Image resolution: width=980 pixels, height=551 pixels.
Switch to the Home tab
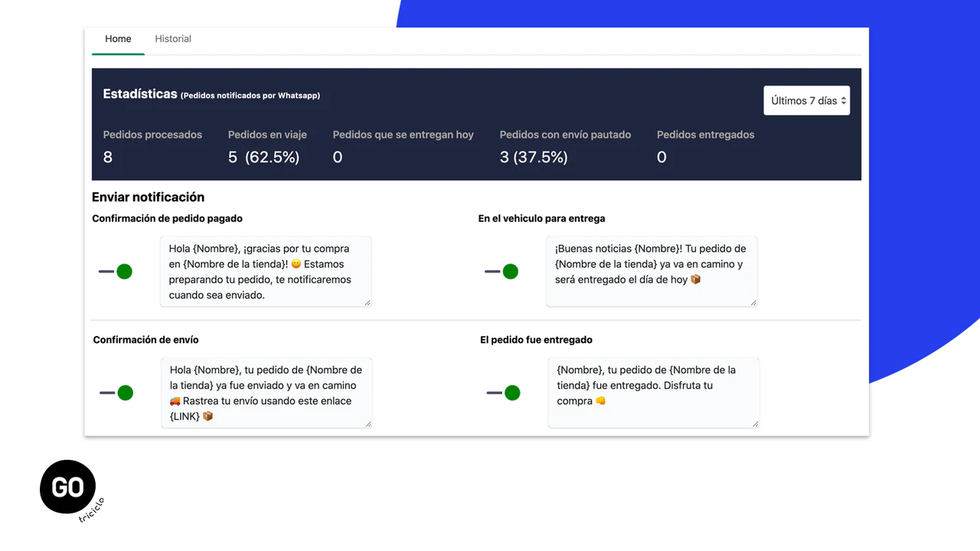[x=118, y=39]
